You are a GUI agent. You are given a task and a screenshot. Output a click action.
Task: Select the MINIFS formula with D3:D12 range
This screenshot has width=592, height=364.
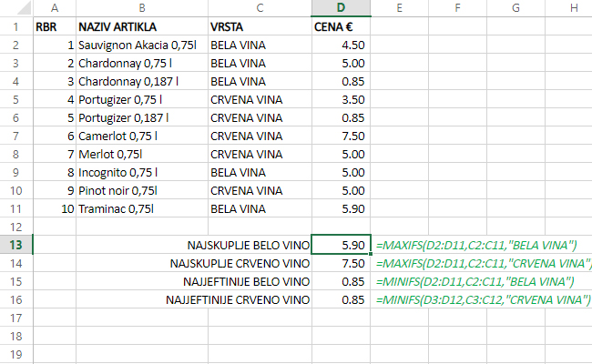(483, 299)
